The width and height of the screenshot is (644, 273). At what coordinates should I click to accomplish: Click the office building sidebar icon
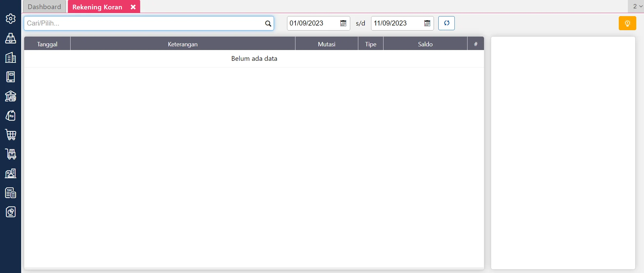[11, 57]
